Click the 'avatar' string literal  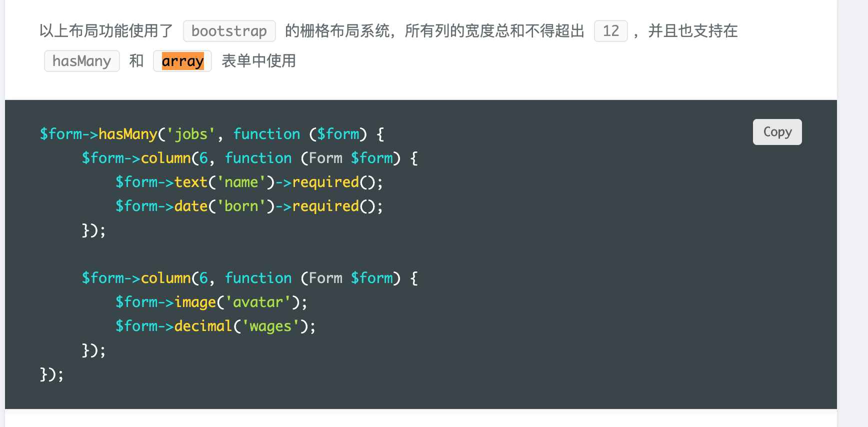pos(257,302)
